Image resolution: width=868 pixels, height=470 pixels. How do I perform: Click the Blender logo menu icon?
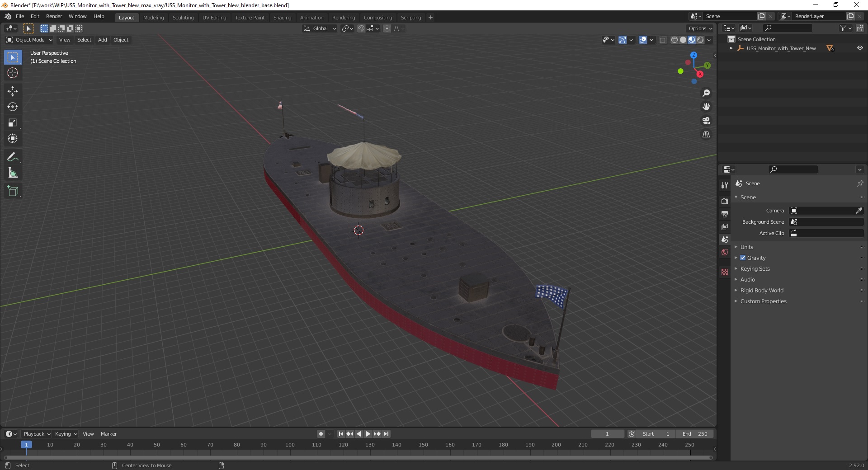8,16
